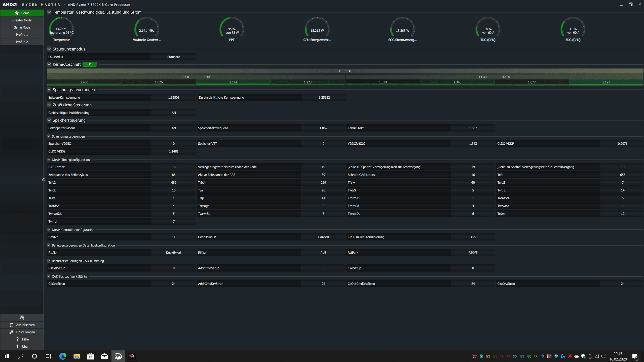The height and width of the screenshot is (362, 644).
Task: Click the mini view icon above Zurücksetzen
Action: point(22,317)
